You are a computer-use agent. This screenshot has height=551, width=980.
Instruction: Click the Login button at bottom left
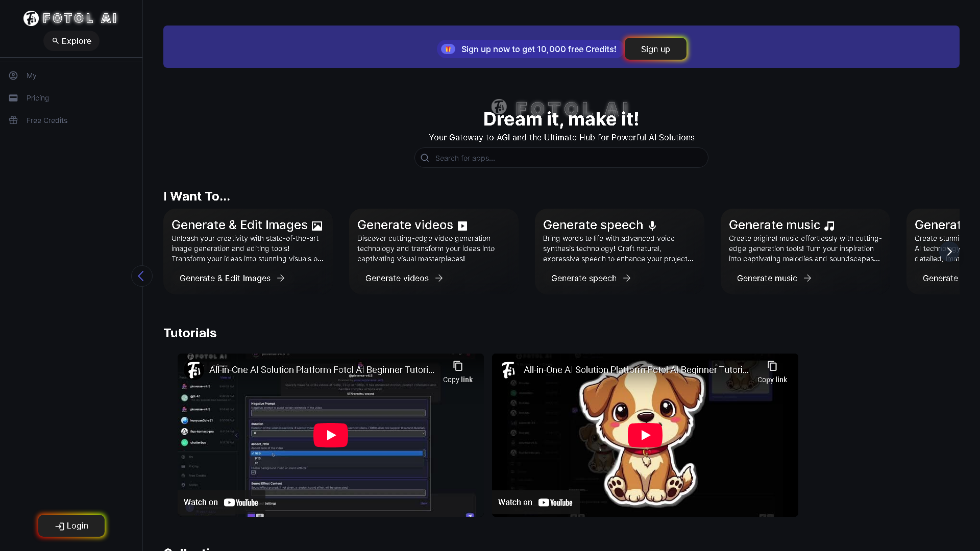coord(71,525)
